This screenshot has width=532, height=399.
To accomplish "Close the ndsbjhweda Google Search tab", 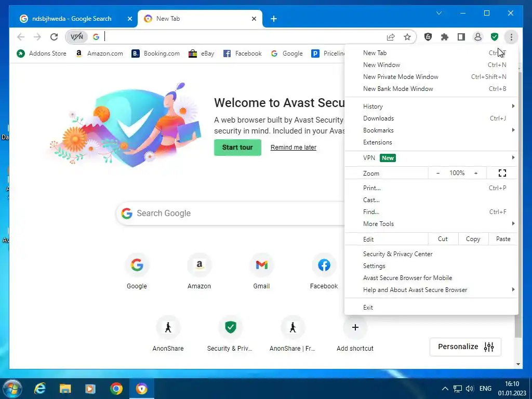I will (x=129, y=19).
